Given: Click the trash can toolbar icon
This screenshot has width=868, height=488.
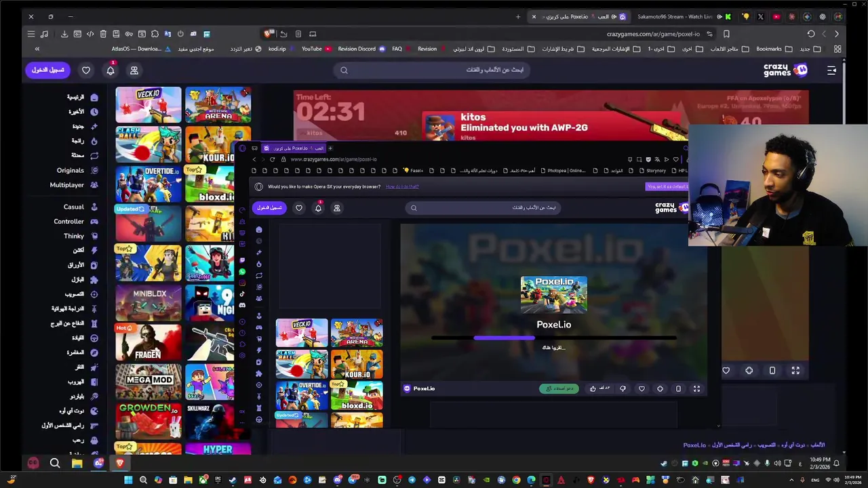Looking at the screenshot, I should (103, 34).
